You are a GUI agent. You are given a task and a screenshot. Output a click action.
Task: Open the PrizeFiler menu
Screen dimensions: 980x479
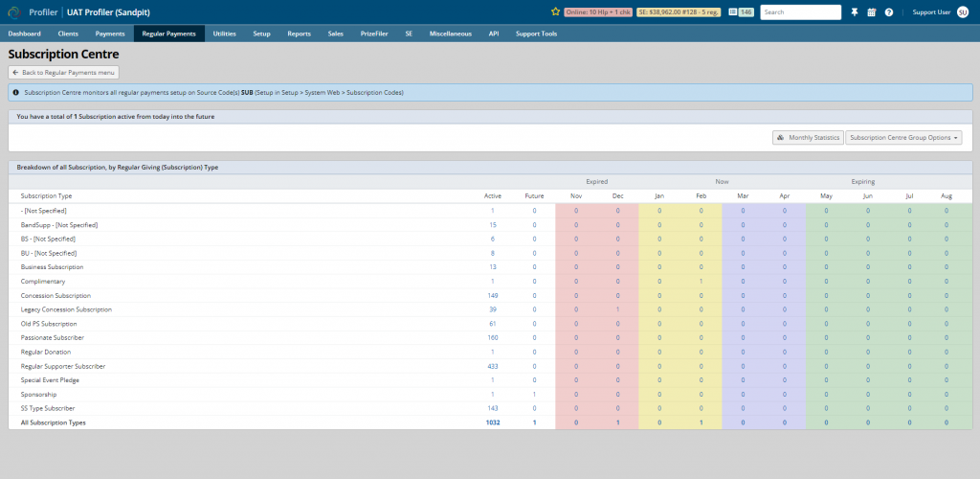[374, 34]
